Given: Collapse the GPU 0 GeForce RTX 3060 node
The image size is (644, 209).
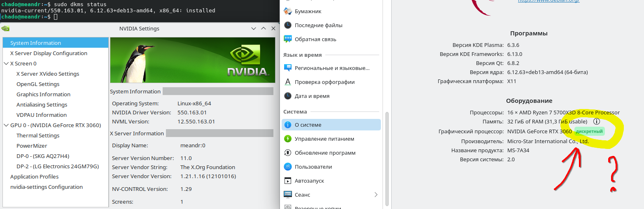Looking at the screenshot, I should tap(6, 125).
